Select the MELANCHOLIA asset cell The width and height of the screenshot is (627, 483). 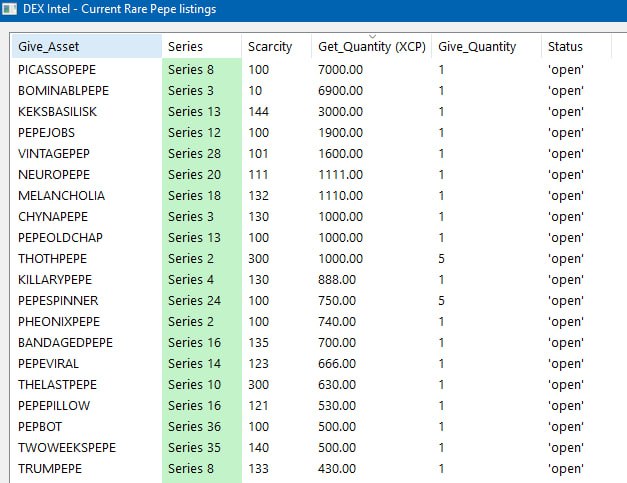tap(61, 196)
